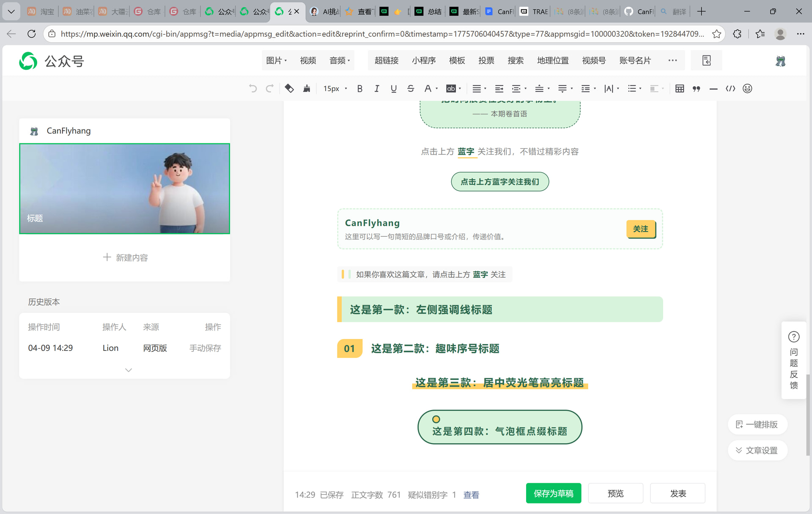Select the article cover thumbnail
Viewport: 812px width, 514px height.
tap(124, 189)
